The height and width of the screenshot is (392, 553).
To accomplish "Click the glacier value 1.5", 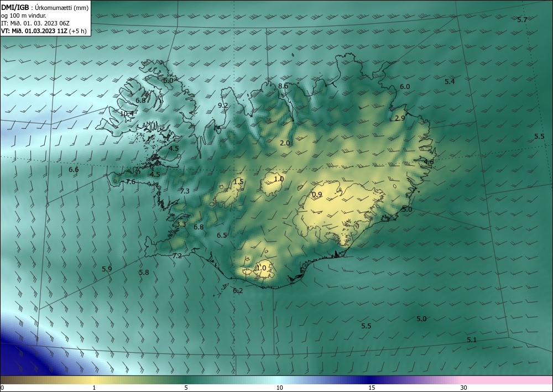I will pos(238,182).
